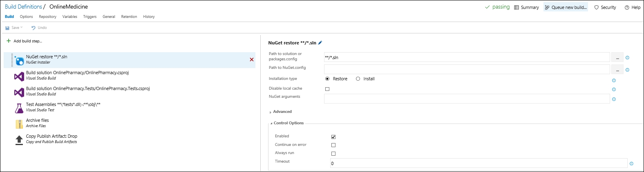Open the Build Definitions breadcrumb link

[x=23, y=7]
